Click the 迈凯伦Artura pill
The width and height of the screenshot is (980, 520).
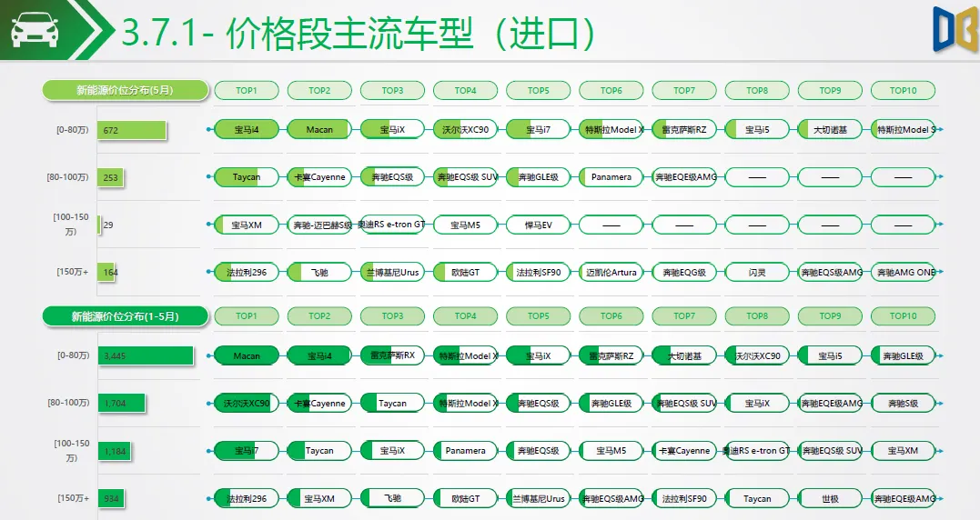[x=611, y=272]
